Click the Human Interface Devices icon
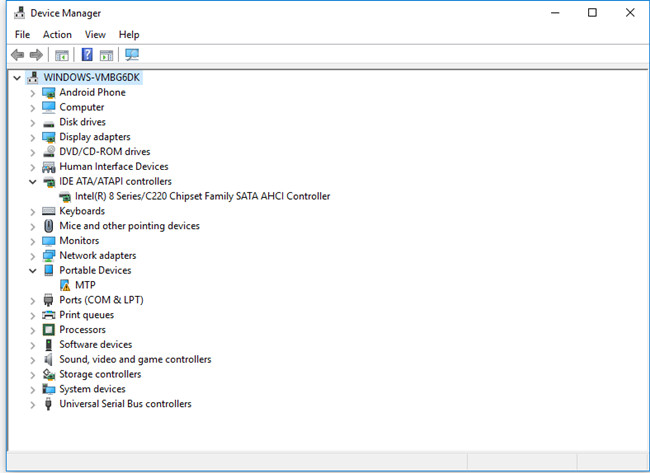The width and height of the screenshot is (650, 473). (x=49, y=167)
